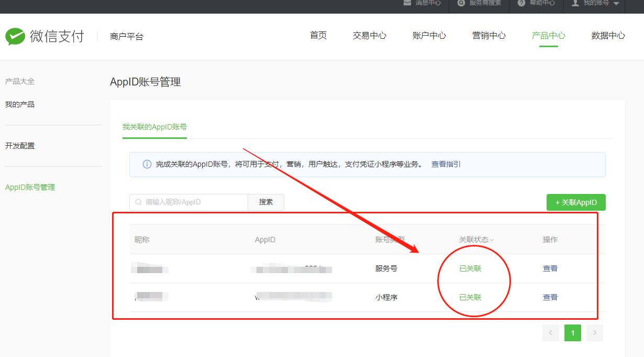Viewport: 644px width, 357px height.
Task: Click the info icon in the notice banner
Action: pyautogui.click(x=147, y=164)
